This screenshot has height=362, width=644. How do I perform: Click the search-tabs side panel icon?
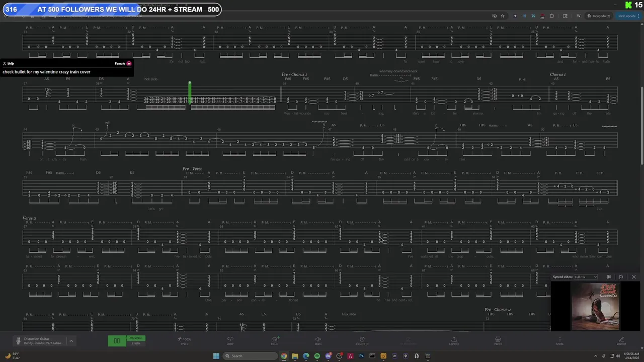coord(565,16)
